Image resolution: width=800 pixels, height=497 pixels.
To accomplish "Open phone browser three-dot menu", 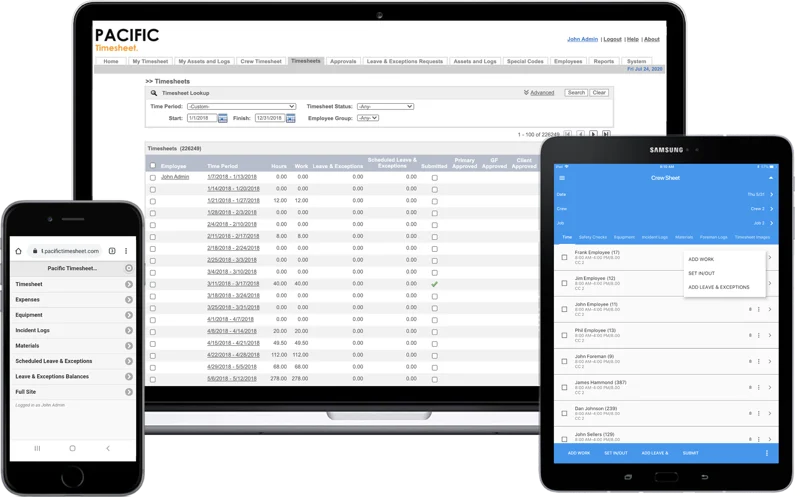I will pos(128,250).
